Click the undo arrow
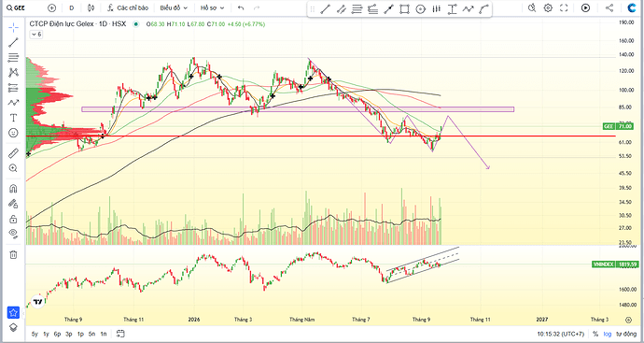Screen dimensions: 644x343 pos(241,7)
